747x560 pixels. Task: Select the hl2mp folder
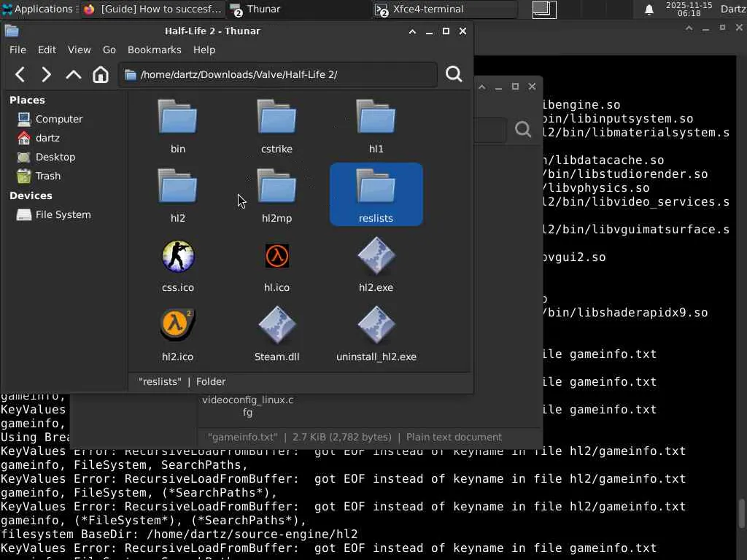[x=276, y=195]
